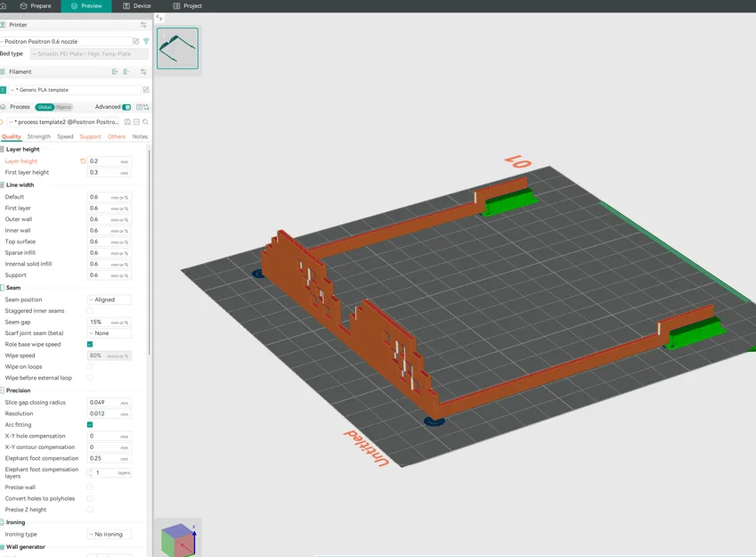Open Generic PLA template filament dropdown
This screenshot has width=756, height=557.
(75, 90)
